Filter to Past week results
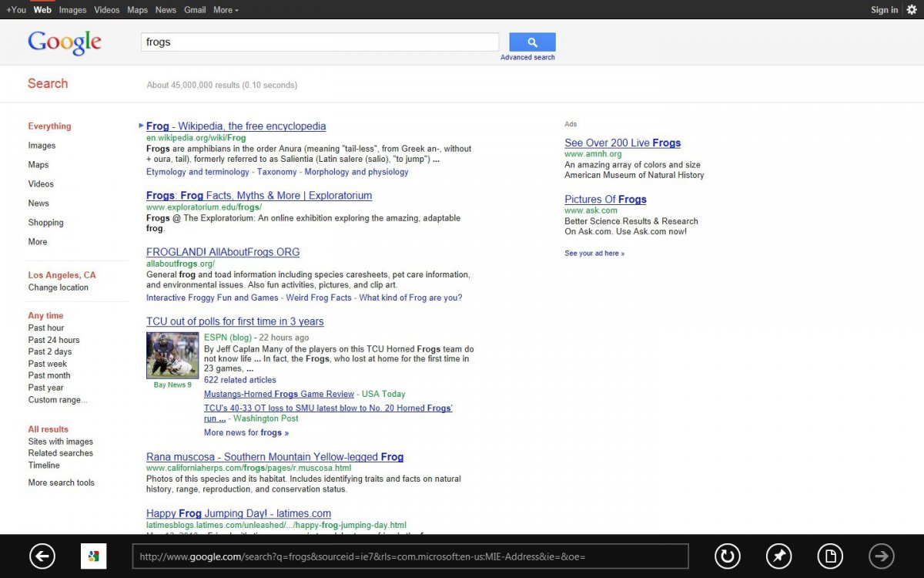Image resolution: width=924 pixels, height=578 pixels. 48,364
